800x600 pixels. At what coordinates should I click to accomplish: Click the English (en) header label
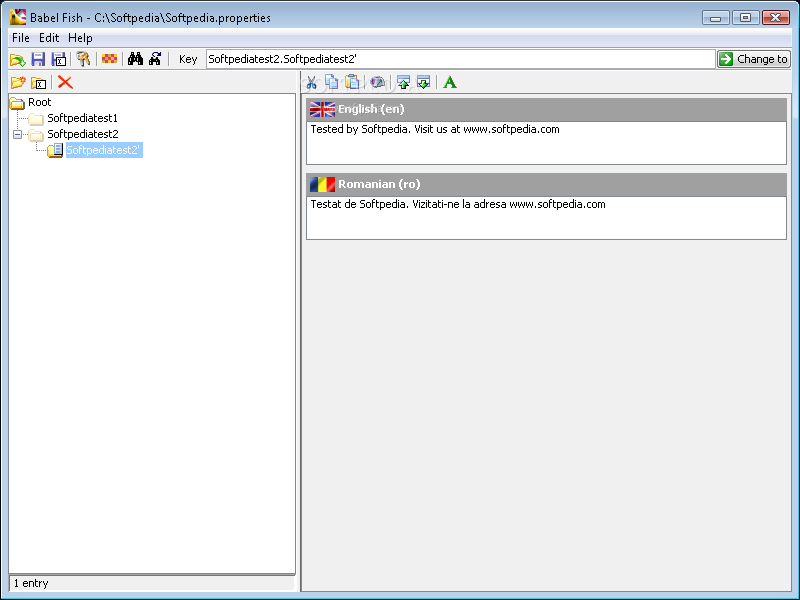(x=371, y=109)
